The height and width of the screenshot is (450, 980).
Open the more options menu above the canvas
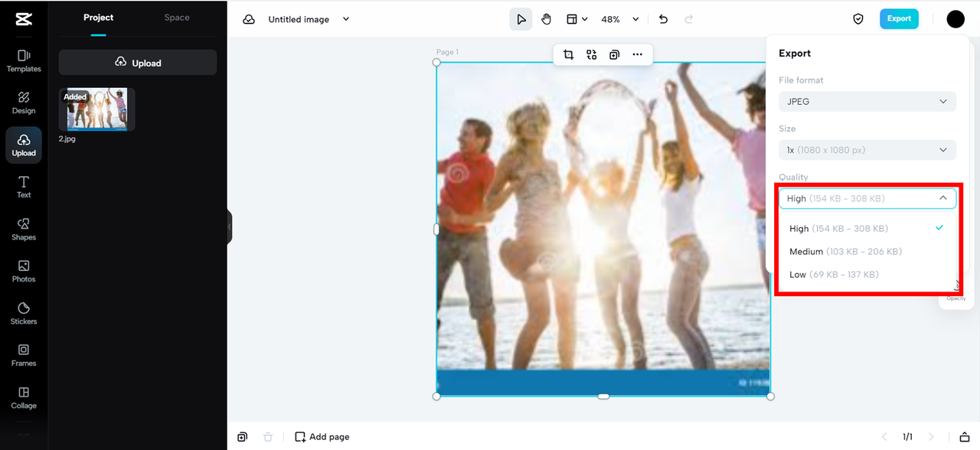[638, 54]
